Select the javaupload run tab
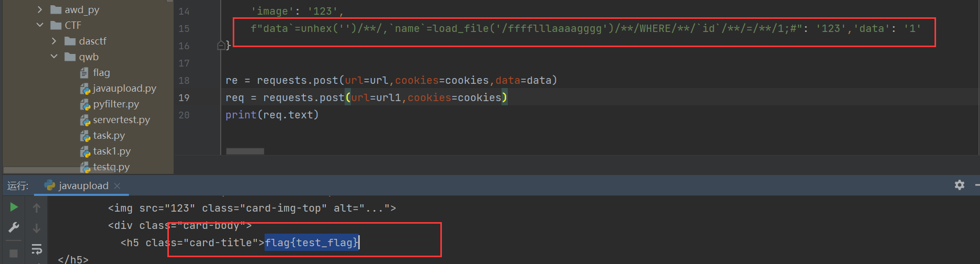 83,186
